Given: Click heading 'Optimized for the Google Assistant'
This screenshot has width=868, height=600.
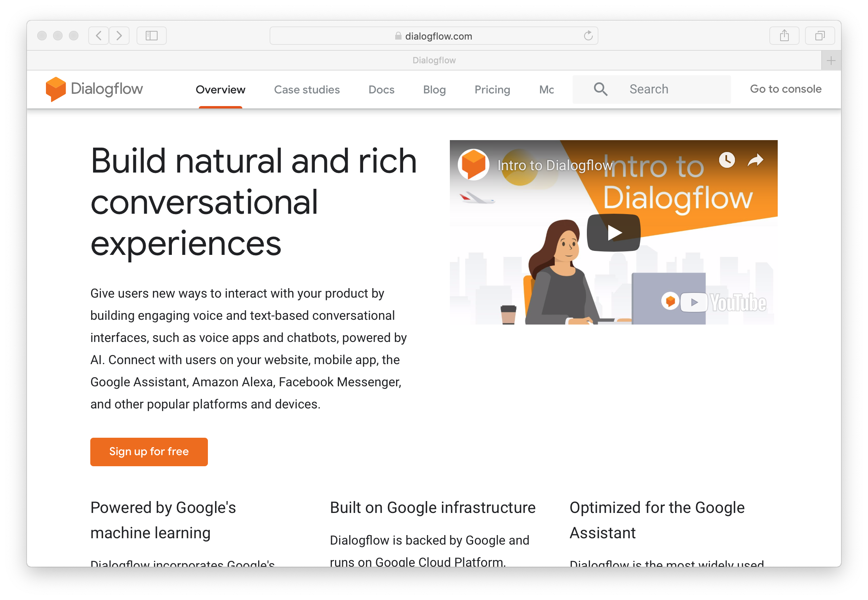Looking at the screenshot, I should tap(657, 520).
